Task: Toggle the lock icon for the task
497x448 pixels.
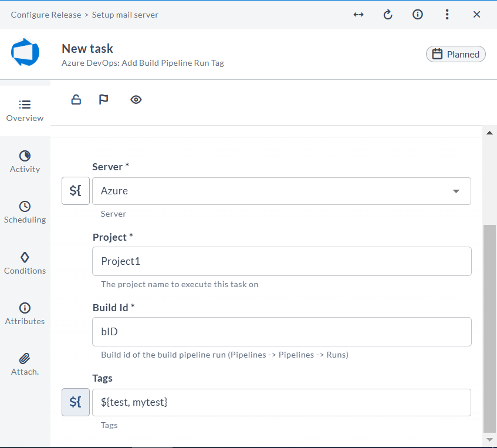Action: click(76, 100)
